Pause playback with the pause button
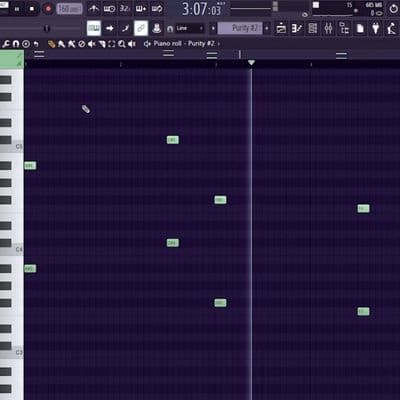The image size is (400, 400). click(x=17, y=9)
